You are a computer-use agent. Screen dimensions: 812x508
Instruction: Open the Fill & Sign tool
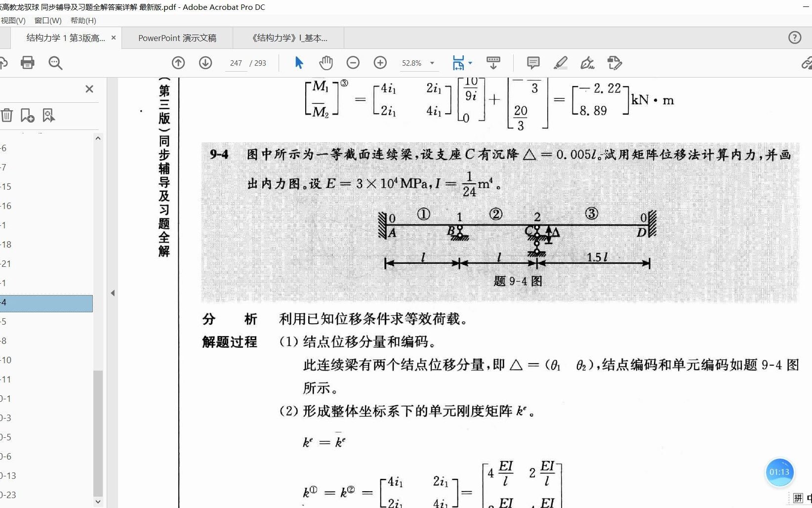[x=587, y=63]
